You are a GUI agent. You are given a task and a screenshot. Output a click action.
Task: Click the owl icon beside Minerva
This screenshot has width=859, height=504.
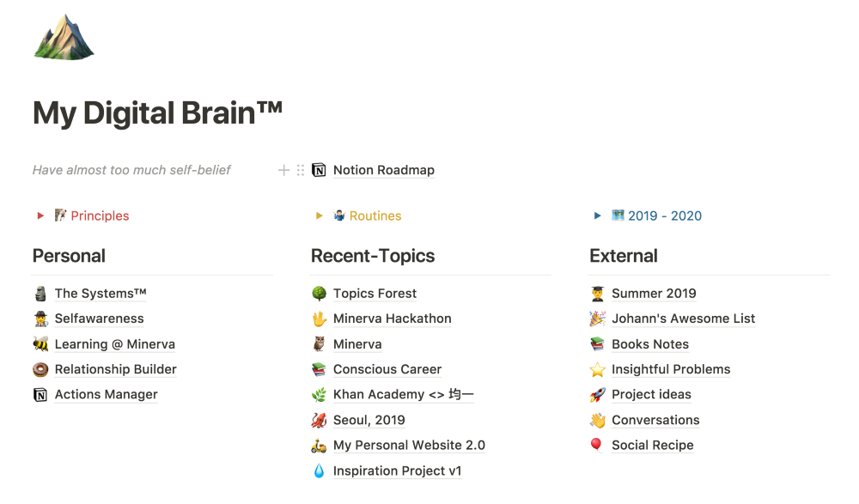point(319,344)
